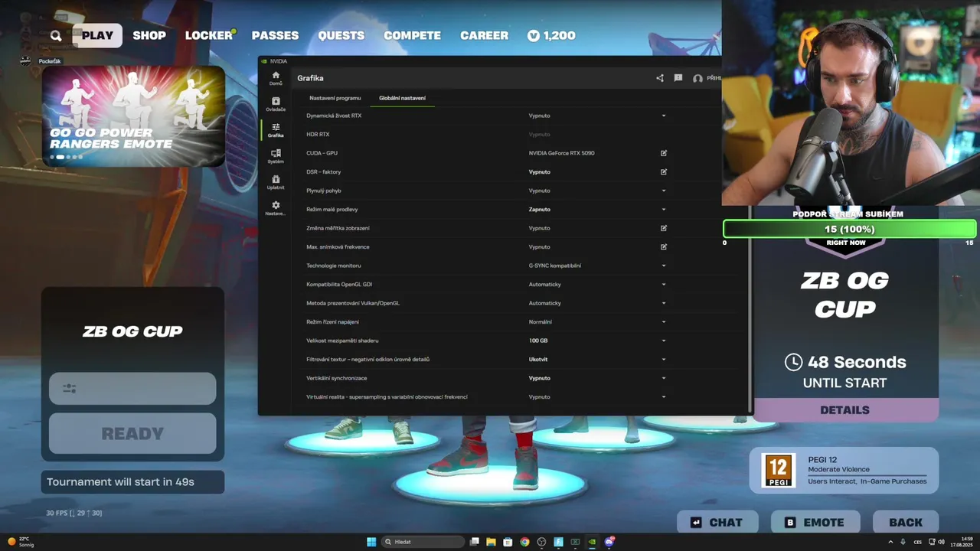
Task: Expand Režim řízení napájení dropdown
Action: (x=664, y=321)
